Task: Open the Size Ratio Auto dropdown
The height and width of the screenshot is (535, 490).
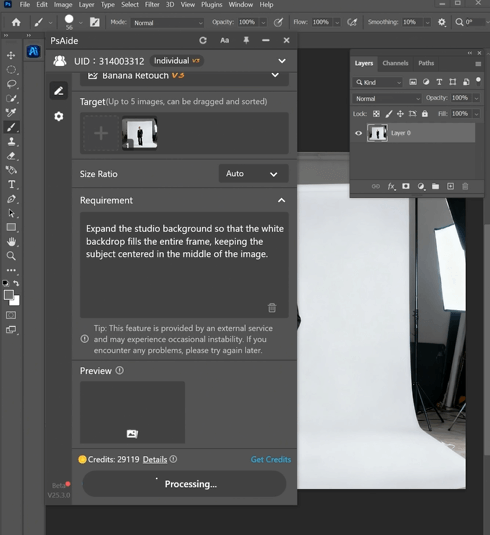Action: [x=253, y=174]
